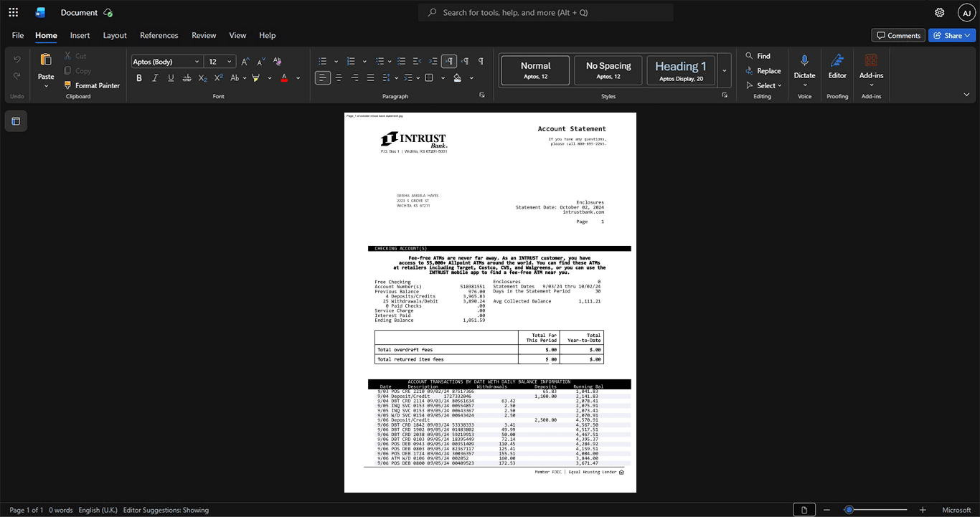Toggle strikethrough formatting
Image resolution: width=980 pixels, height=517 pixels.
pos(187,78)
